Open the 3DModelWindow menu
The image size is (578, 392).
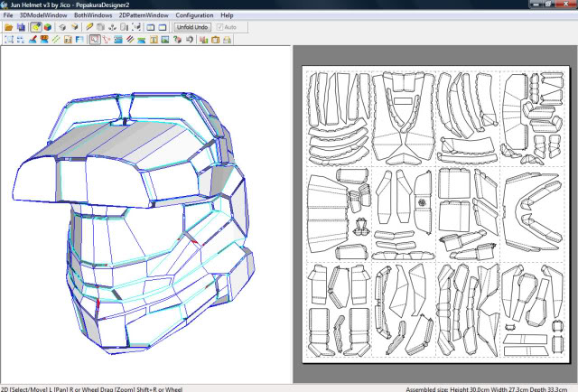[42, 16]
